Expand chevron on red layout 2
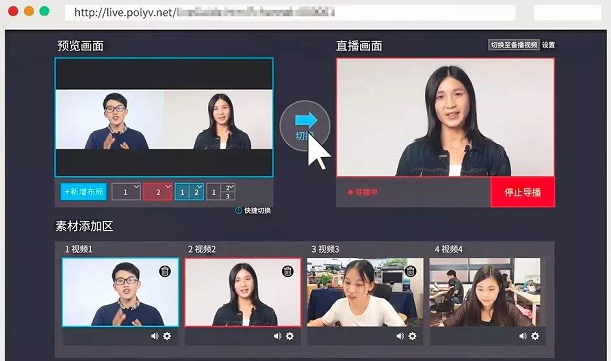Image resolution: width=611 pixels, height=361 pixels. point(168,187)
